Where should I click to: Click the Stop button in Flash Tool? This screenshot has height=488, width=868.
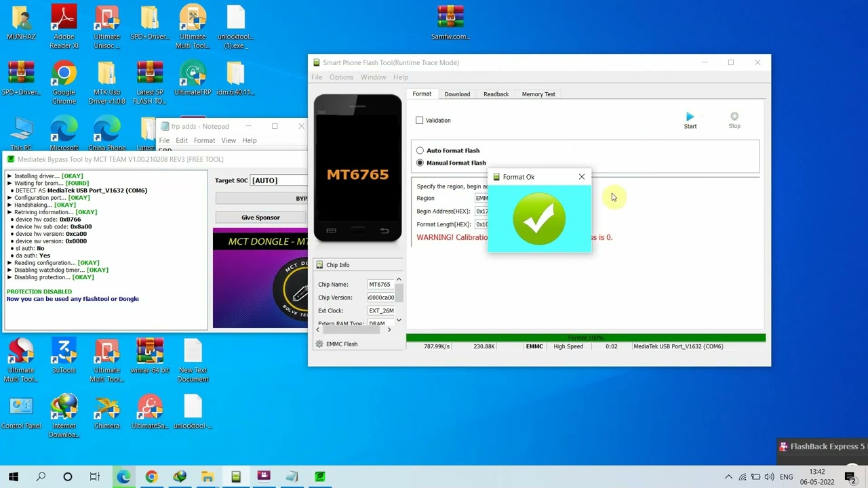[x=734, y=121]
